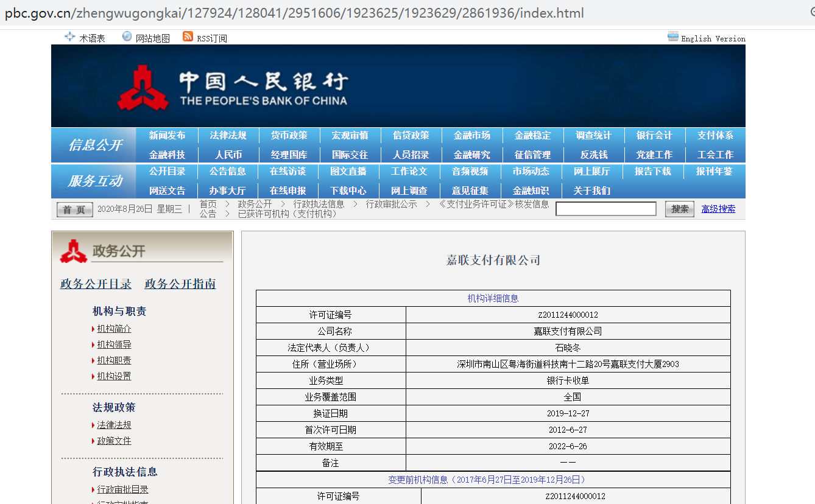This screenshot has width=815, height=504.
Task: Select the expiry date 2022-6-26 cell
Action: tap(568, 446)
